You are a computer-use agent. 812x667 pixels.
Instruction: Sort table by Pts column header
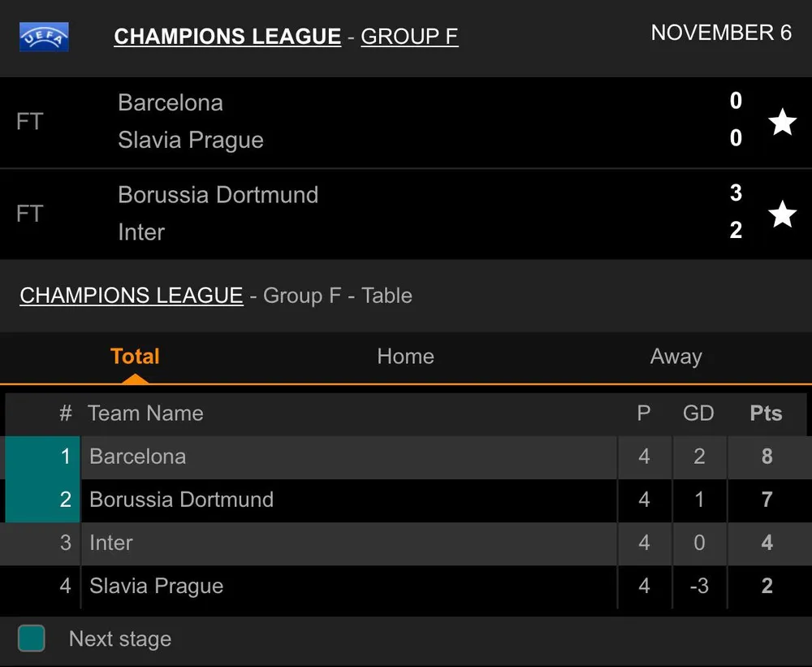click(x=766, y=414)
